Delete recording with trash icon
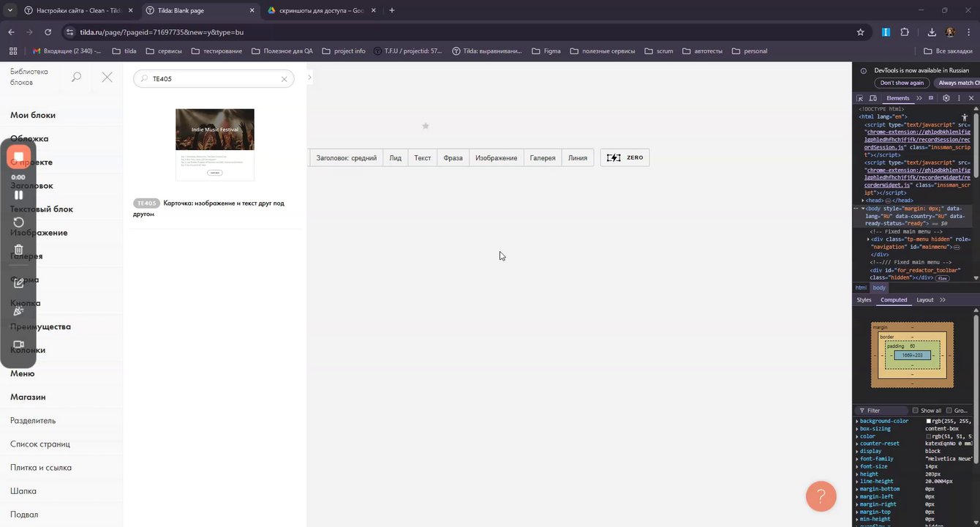Image resolution: width=980 pixels, height=527 pixels. [18, 250]
